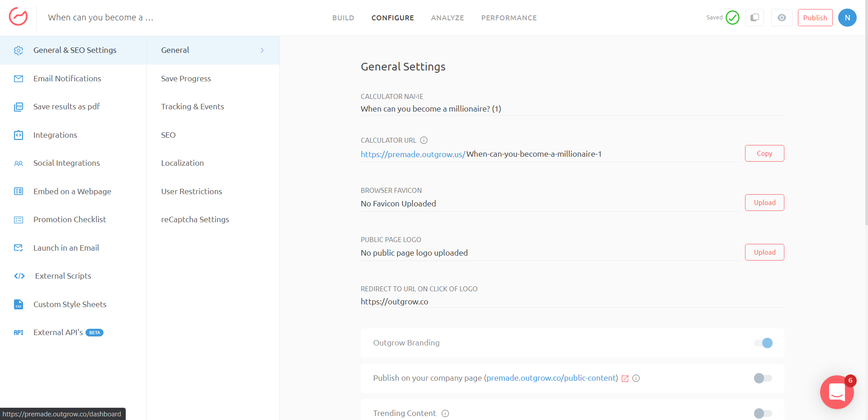Click the Save results as pdf icon
The width and height of the screenshot is (868, 420).
(19, 107)
